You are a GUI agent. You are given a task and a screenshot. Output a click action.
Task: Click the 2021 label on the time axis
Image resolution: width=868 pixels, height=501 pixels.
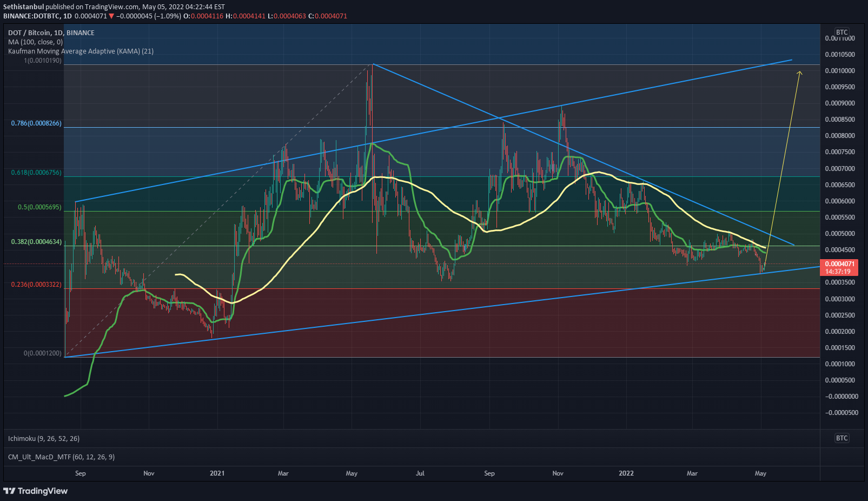tap(217, 473)
